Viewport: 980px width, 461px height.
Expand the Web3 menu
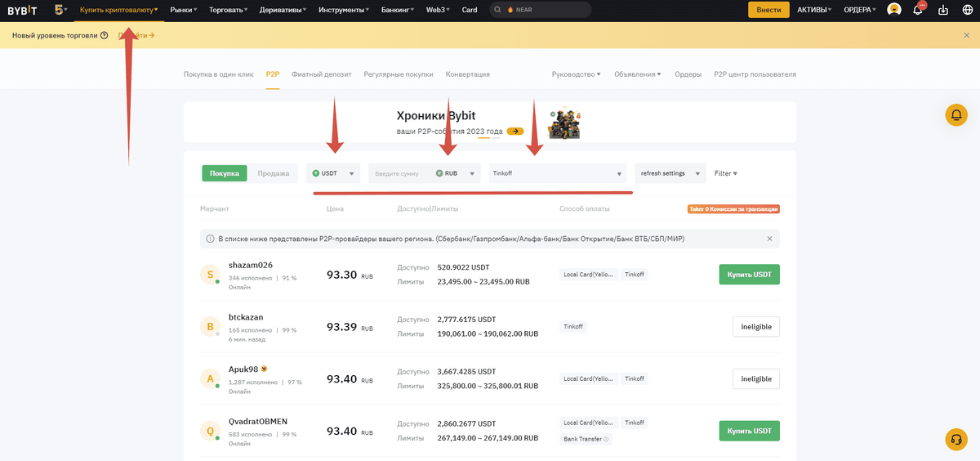click(x=439, y=10)
